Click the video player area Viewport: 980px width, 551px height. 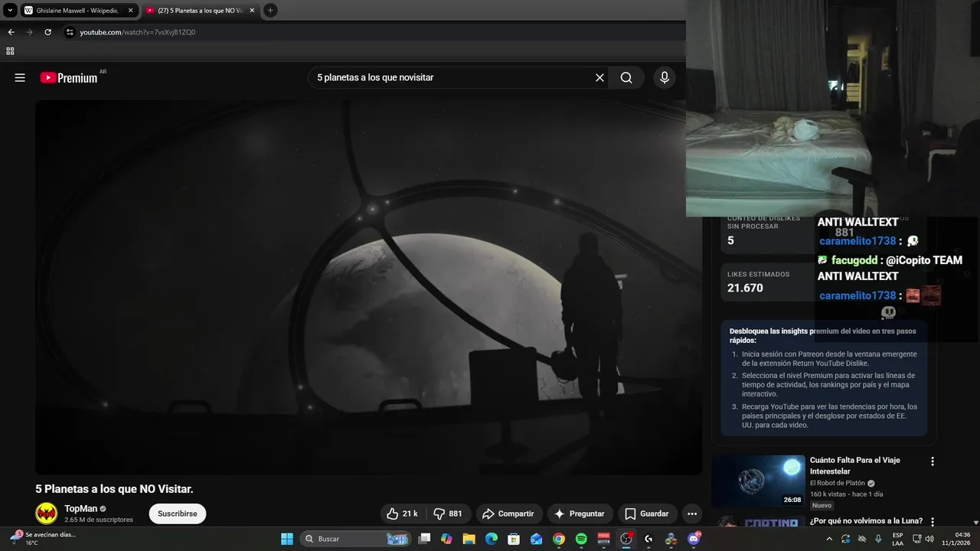pos(368,287)
